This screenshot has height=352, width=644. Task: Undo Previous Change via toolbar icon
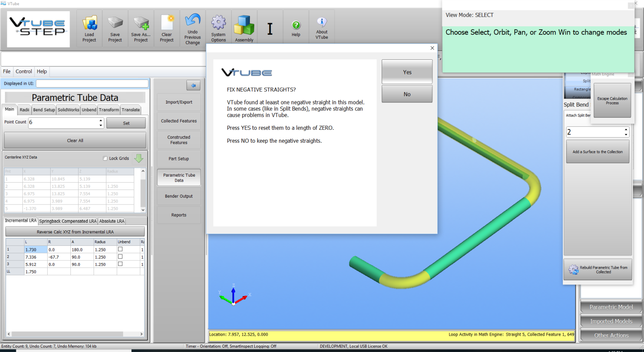(193, 21)
